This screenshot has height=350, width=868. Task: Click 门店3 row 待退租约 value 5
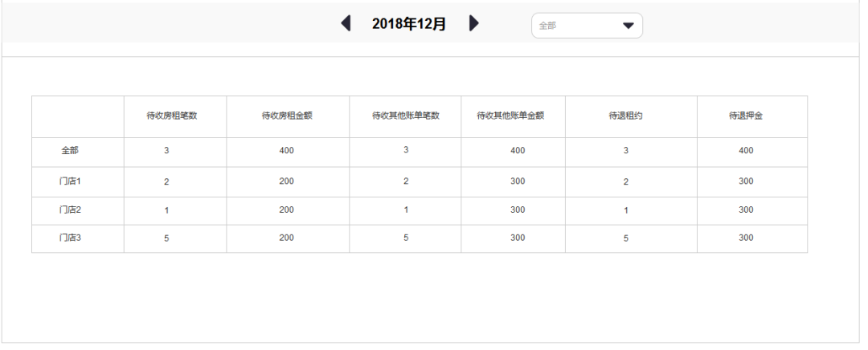pyautogui.click(x=626, y=238)
